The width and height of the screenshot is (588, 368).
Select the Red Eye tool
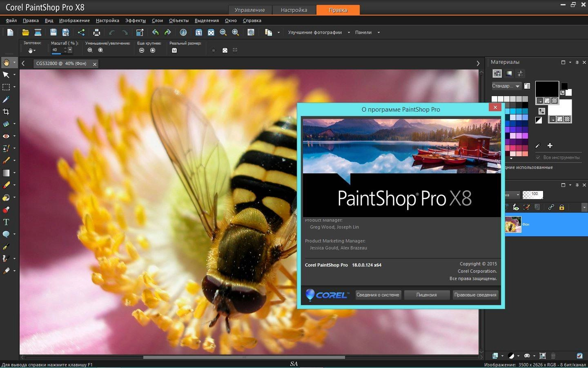click(6, 136)
